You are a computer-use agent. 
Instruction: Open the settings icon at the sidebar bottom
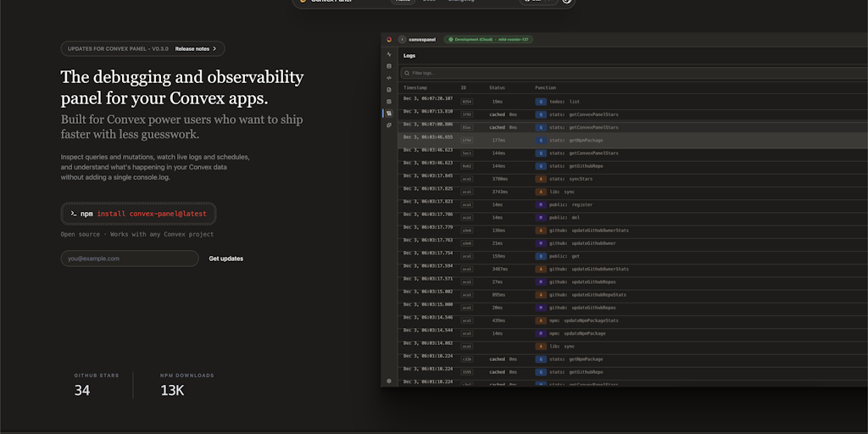(389, 381)
